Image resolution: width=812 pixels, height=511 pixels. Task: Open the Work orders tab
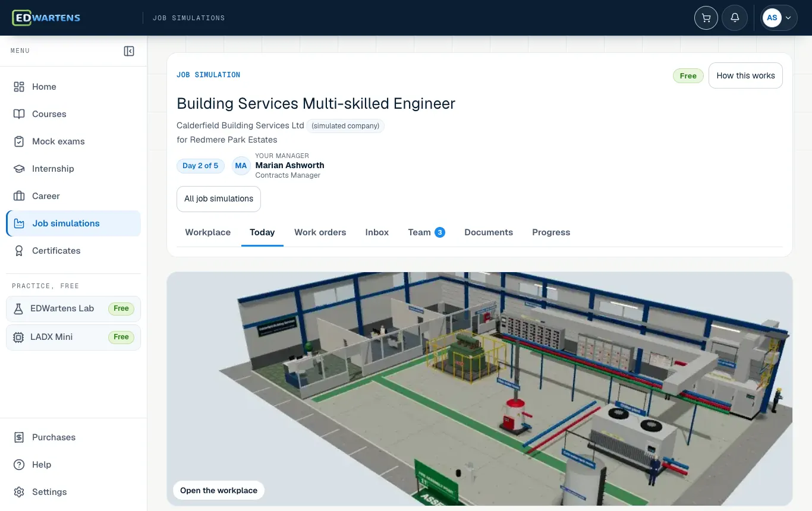coord(320,232)
